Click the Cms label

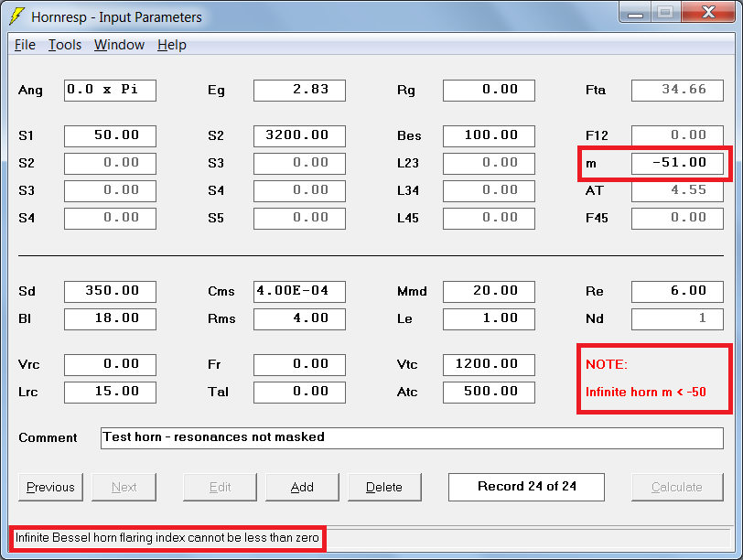[x=221, y=291]
